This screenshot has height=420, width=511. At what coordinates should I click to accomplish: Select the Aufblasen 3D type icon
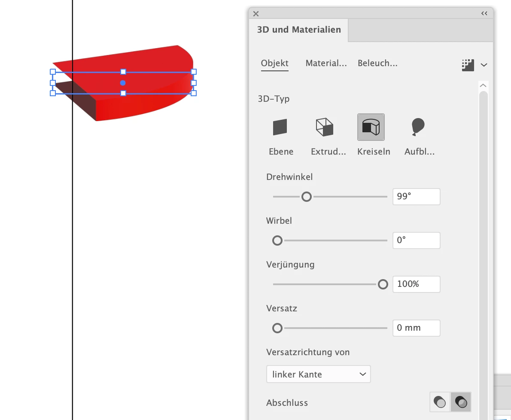click(x=418, y=127)
